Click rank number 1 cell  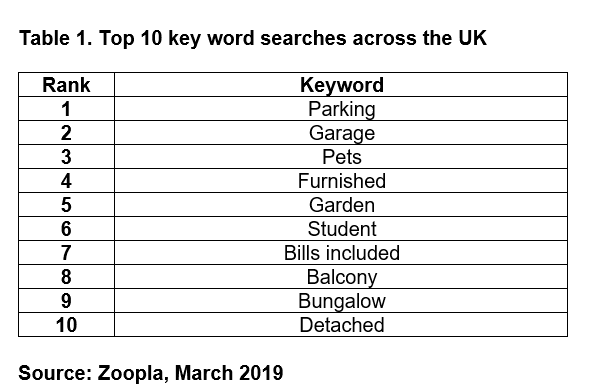click(x=66, y=109)
